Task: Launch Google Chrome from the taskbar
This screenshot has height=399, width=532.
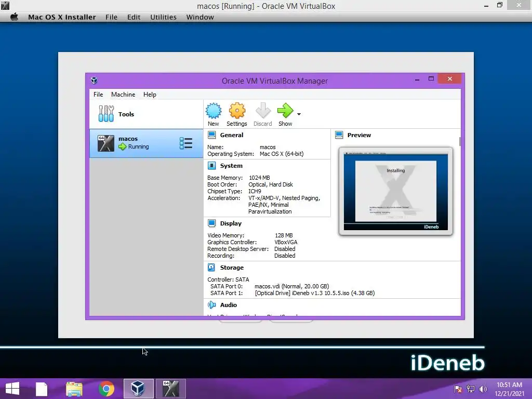Action: click(106, 389)
